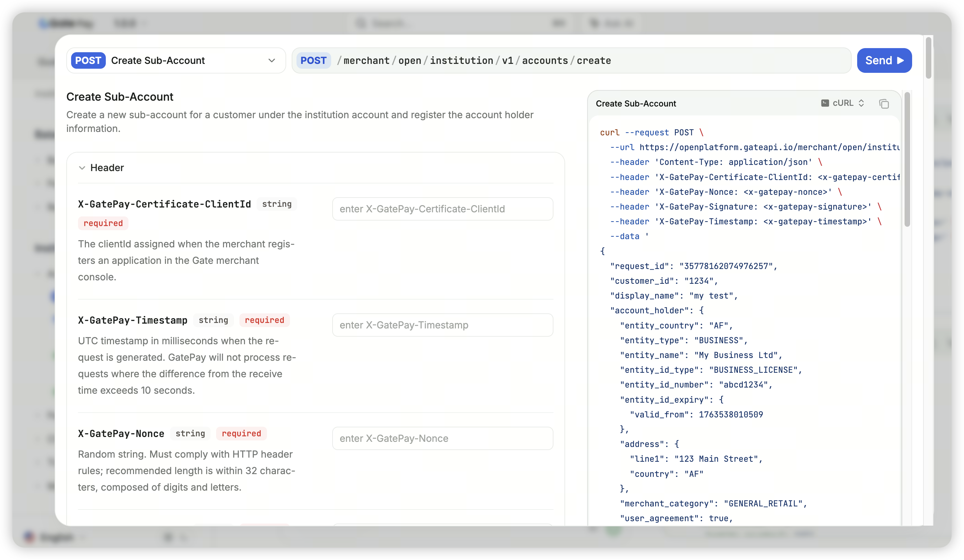The width and height of the screenshot is (964, 560).
Task: Click the "valid_from": 1763538010509 code line
Action: 697,415
